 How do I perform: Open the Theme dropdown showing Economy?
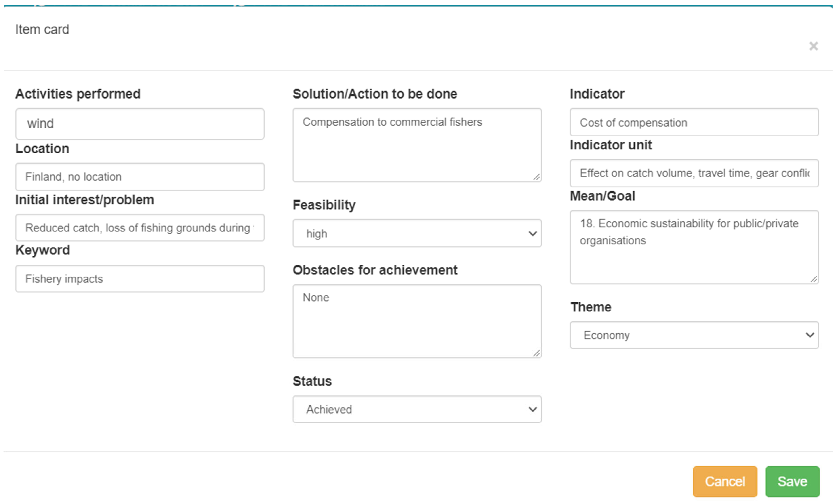tap(694, 335)
